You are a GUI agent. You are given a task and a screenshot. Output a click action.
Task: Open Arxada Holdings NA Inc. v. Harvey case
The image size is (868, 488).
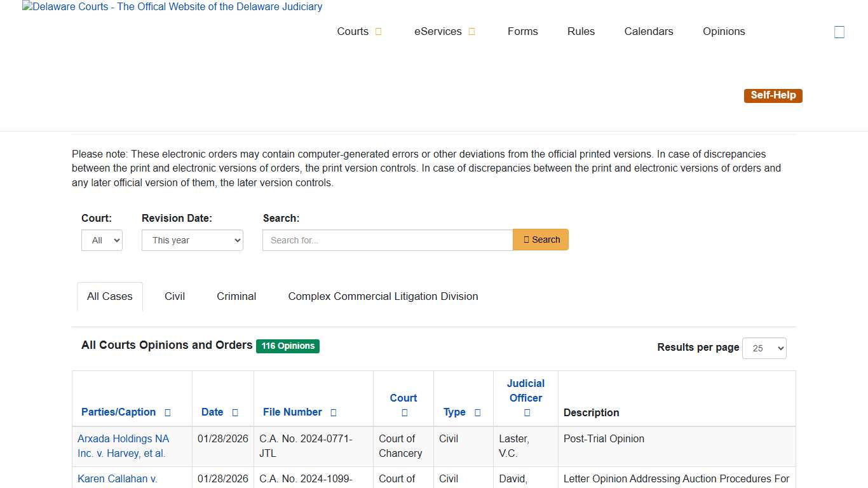123,446
